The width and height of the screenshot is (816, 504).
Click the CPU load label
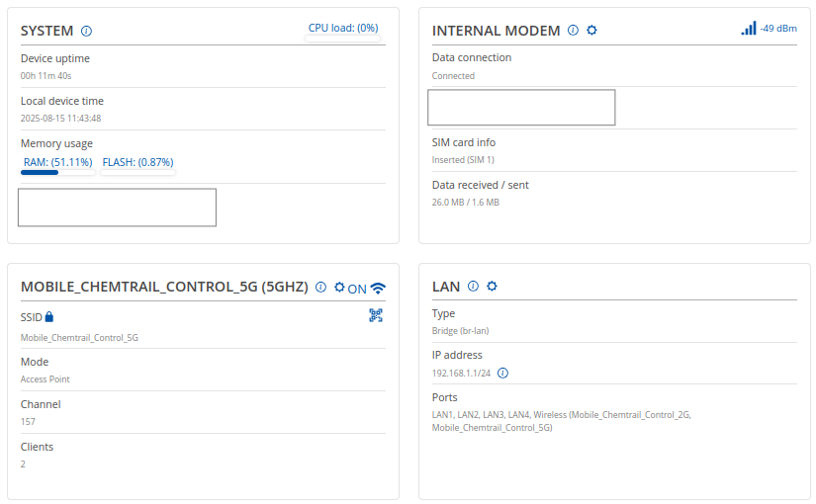[x=343, y=28]
